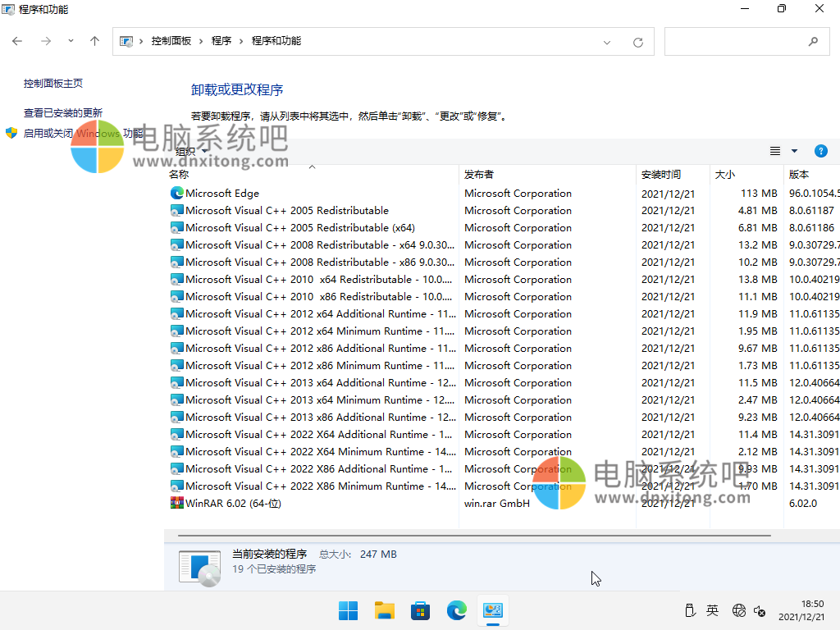Click the change view icon on the toolbar
Viewport: 840px width, 630px height.
(774, 151)
